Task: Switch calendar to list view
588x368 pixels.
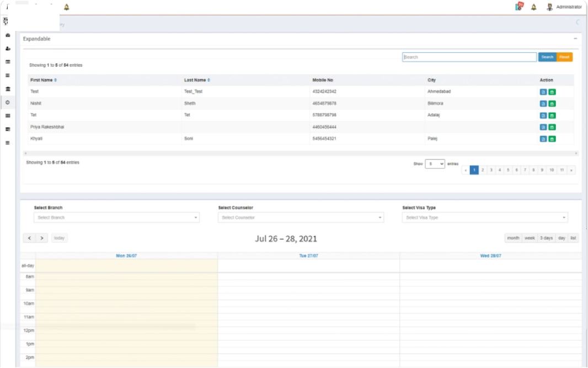Action: pos(573,238)
